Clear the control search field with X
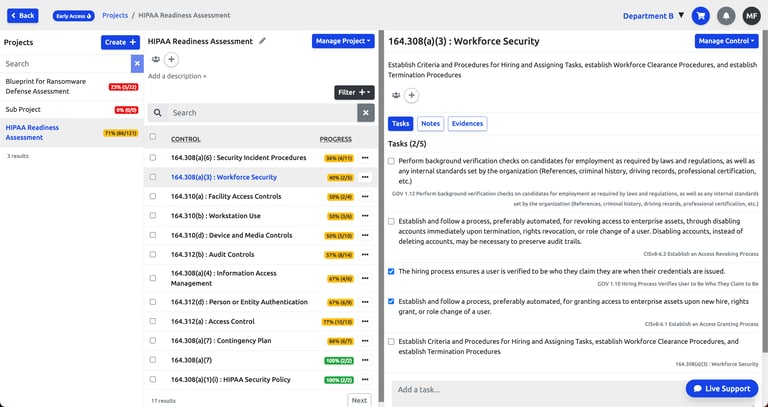Viewport: 768px width, 407px height. [366, 113]
